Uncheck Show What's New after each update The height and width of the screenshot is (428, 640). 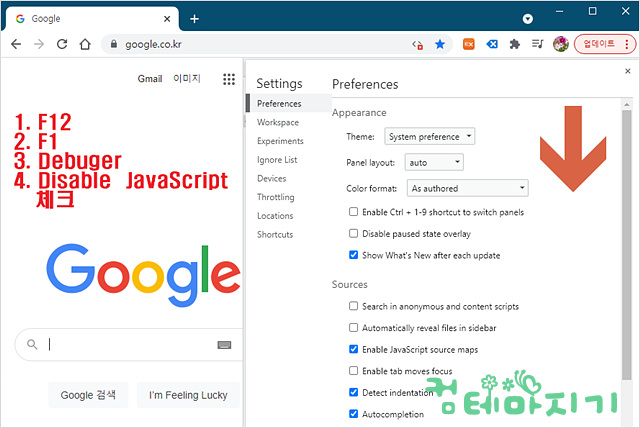click(353, 255)
